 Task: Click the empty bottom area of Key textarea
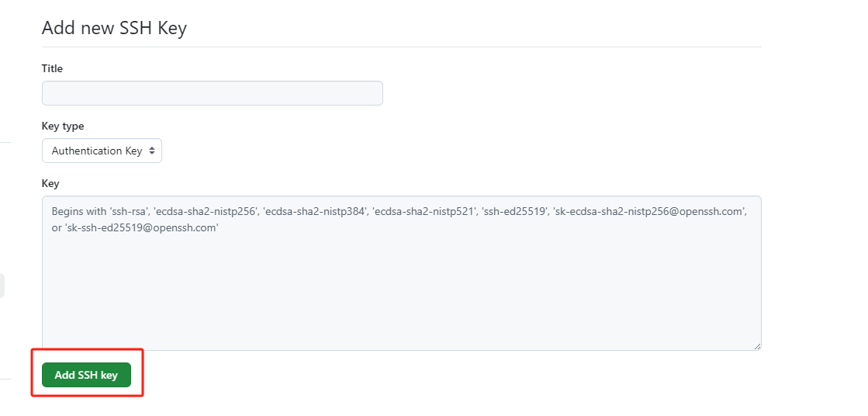[401, 310]
